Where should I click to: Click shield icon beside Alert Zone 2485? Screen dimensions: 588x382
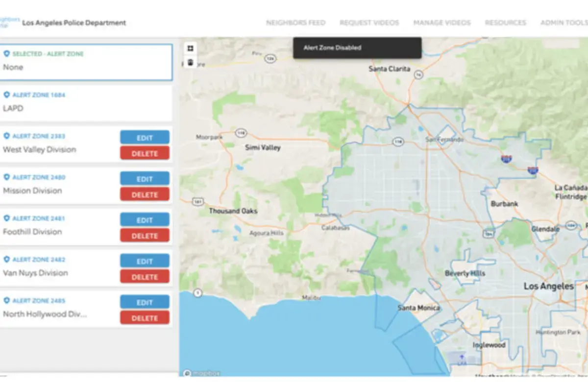click(x=7, y=300)
